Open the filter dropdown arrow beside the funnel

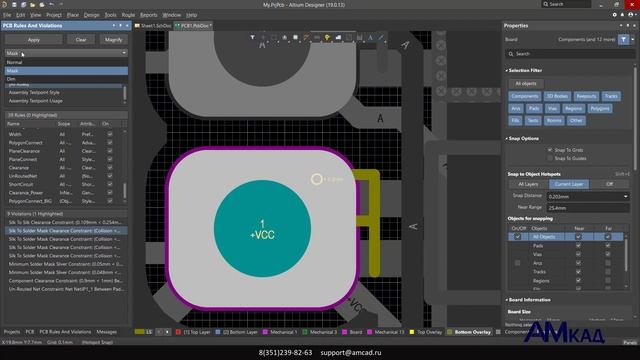(x=633, y=40)
